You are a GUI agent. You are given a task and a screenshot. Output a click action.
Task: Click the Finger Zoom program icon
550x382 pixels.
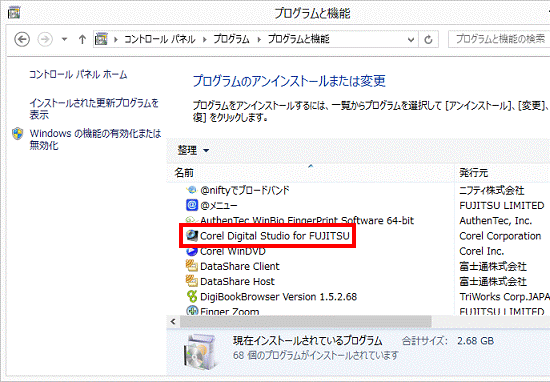tap(192, 310)
